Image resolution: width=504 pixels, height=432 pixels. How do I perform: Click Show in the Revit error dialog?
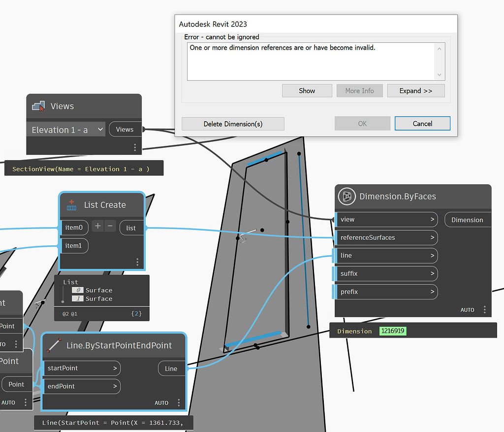tap(307, 91)
